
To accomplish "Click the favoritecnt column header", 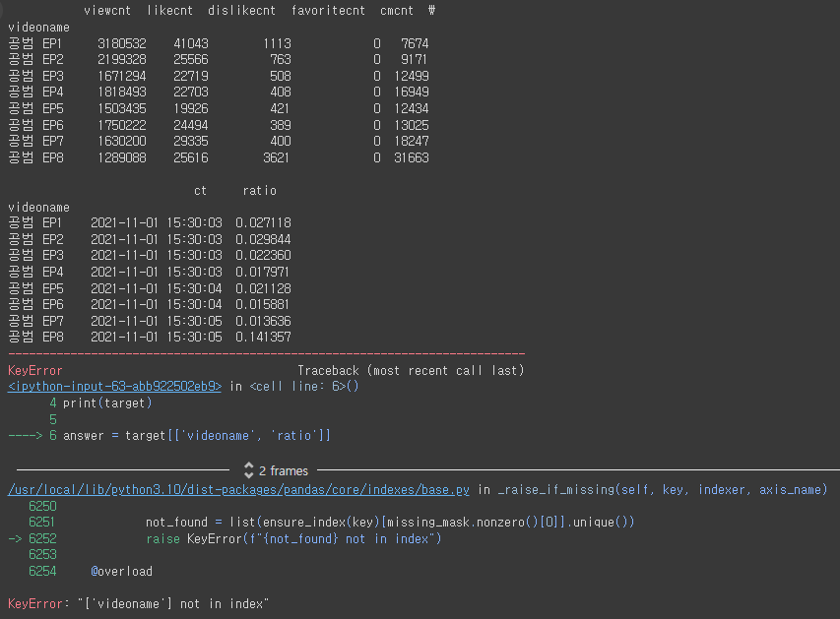I will 328,11.
